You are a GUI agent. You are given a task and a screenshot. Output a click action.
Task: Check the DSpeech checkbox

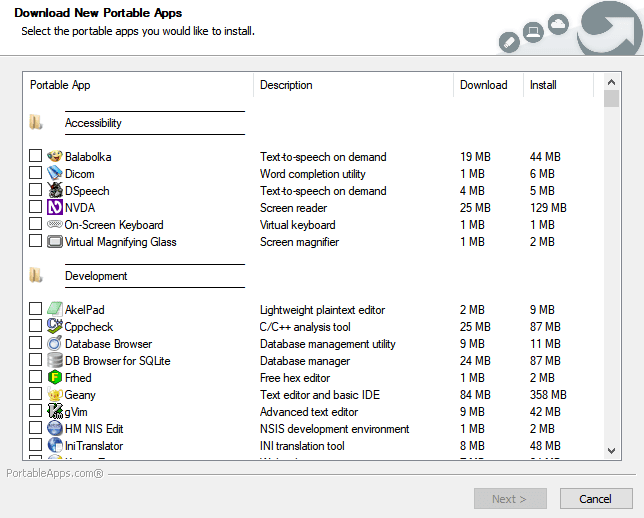point(36,191)
